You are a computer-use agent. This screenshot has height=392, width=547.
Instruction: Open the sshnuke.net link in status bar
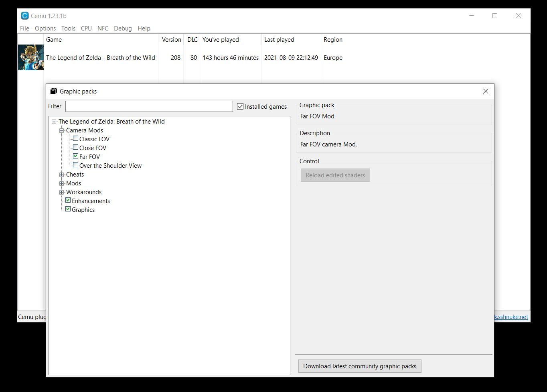pos(511,317)
